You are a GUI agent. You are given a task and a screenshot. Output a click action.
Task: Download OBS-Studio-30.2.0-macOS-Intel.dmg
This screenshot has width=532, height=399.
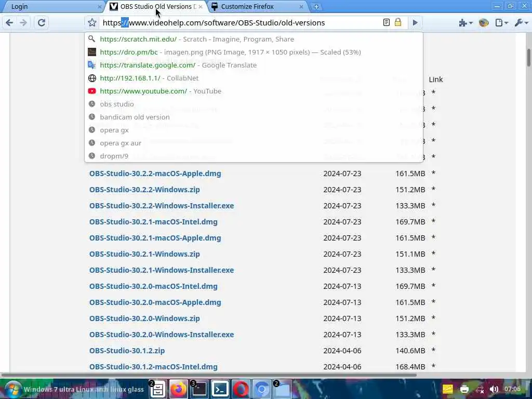point(153,286)
